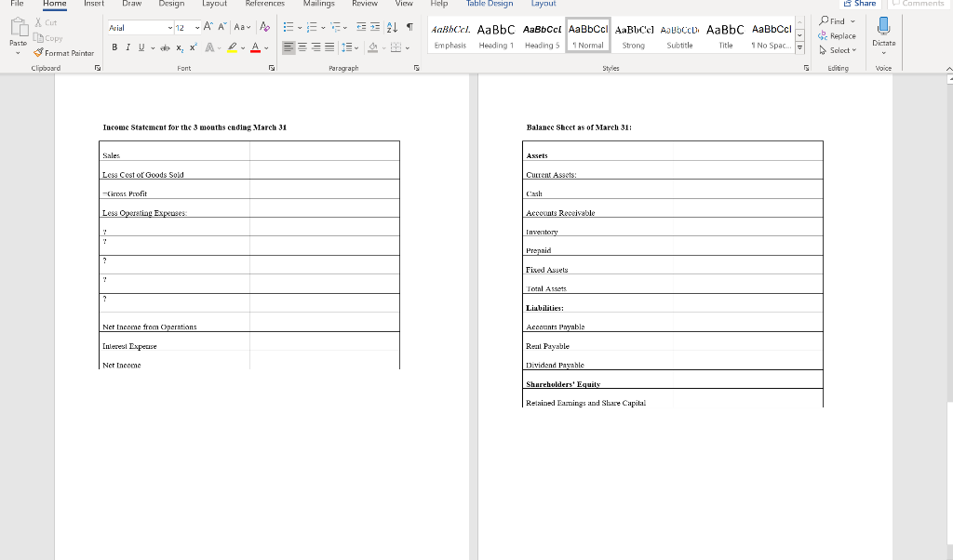Click the Sort A-Z icon
This screenshot has width=953, height=560.
[x=392, y=27]
